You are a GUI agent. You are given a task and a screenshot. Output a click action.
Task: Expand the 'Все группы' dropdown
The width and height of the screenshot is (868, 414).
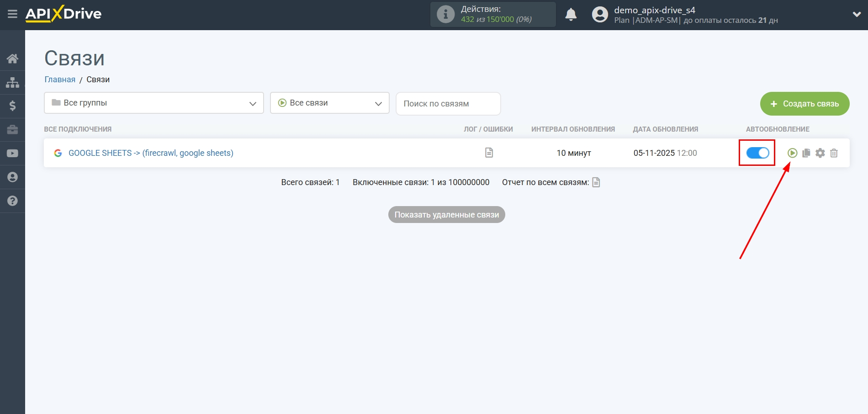click(x=154, y=103)
